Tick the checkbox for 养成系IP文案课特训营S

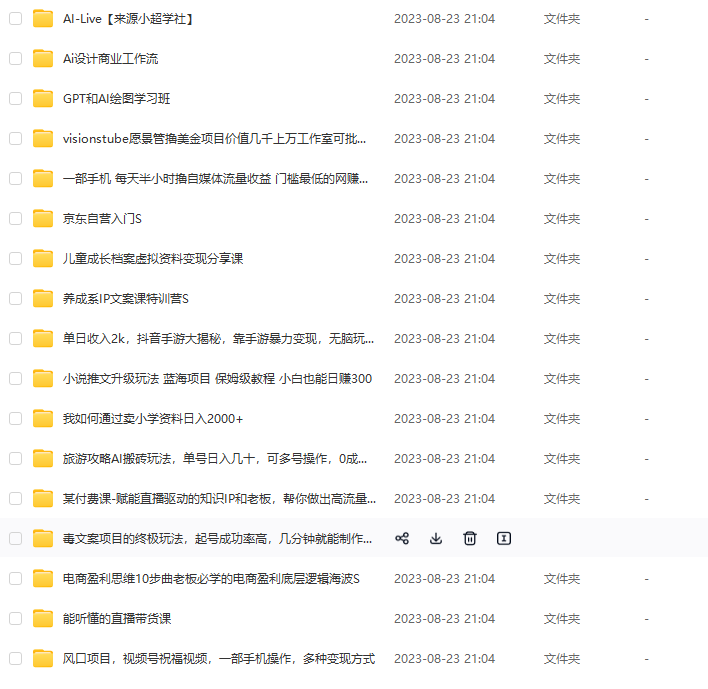16,298
